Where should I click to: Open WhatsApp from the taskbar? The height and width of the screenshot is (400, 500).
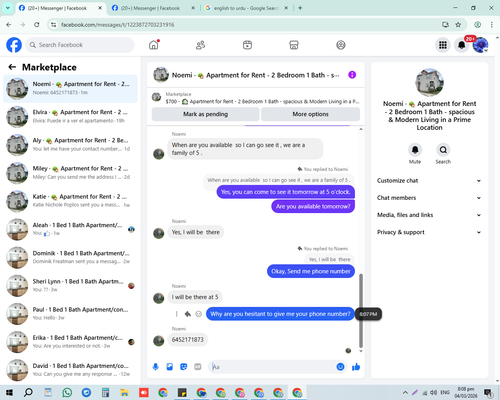click(67, 392)
